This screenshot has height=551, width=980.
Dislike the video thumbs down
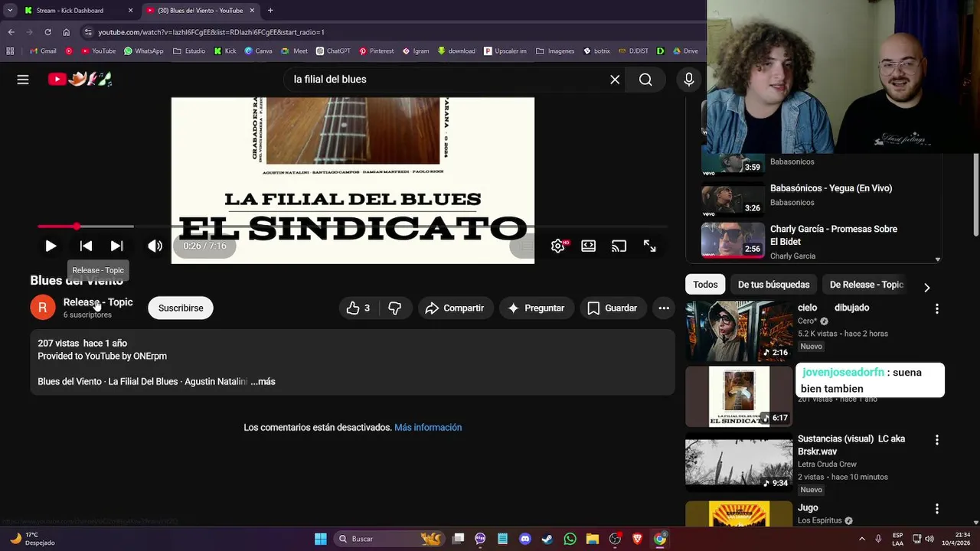(x=395, y=308)
